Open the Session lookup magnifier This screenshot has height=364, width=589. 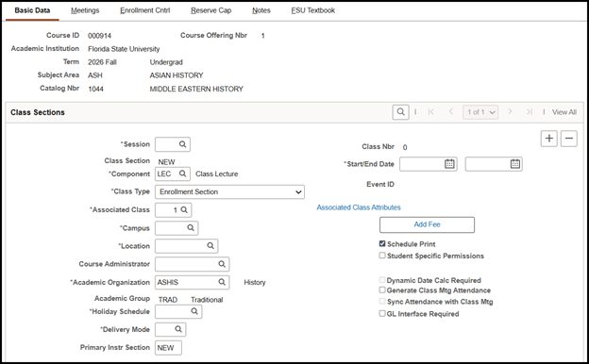click(x=182, y=144)
